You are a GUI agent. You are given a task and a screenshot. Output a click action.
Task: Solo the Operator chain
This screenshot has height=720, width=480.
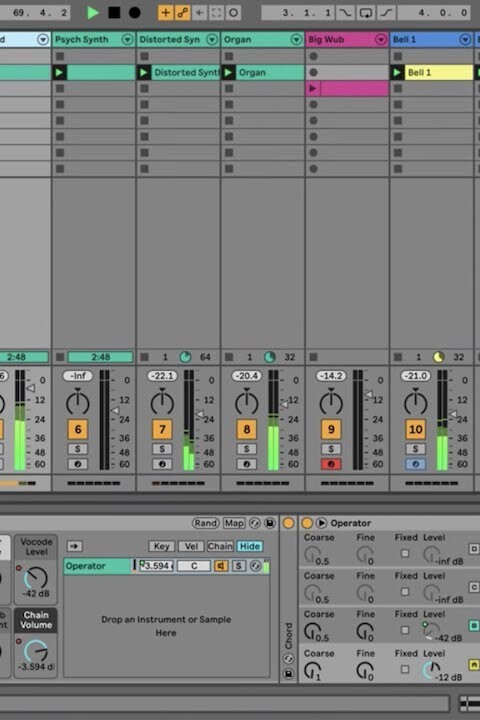click(x=238, y=566)
